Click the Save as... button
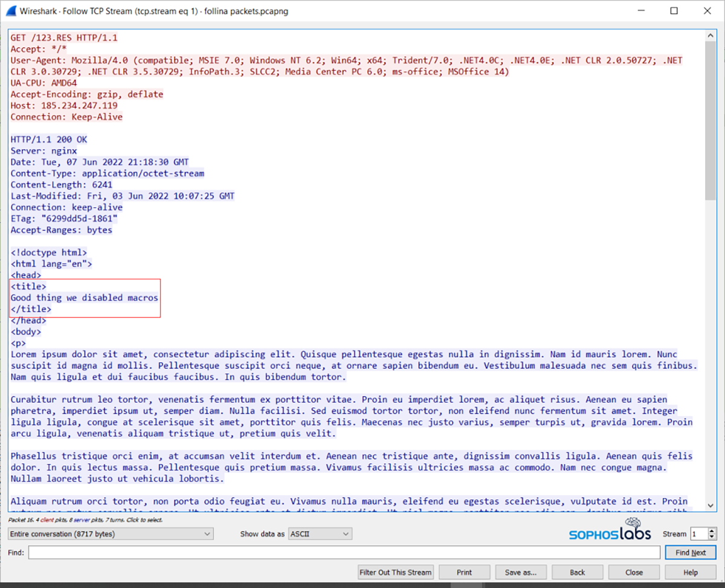This screenshot has width=725, height=588. 521,572
